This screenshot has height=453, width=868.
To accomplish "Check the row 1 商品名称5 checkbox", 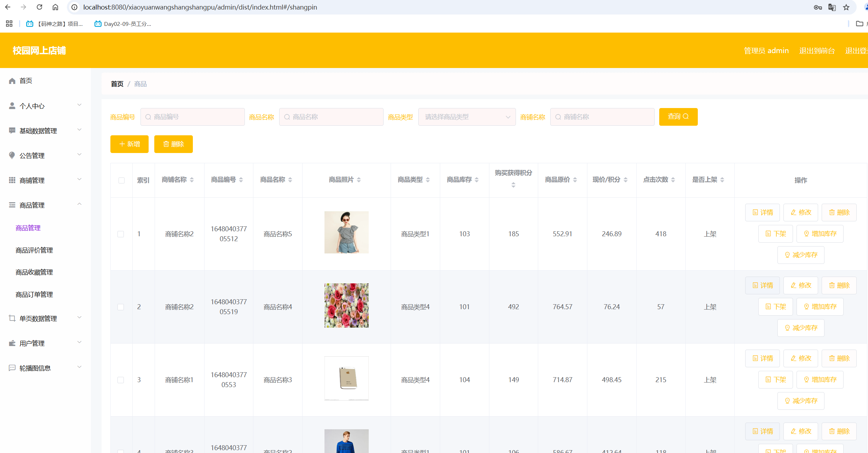I will [121, 234].
